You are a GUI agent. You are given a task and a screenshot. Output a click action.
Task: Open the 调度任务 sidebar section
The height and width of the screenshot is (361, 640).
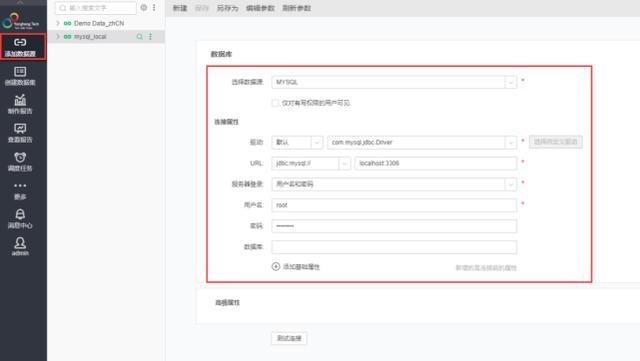pyautogui.click(x=20, y=162)
